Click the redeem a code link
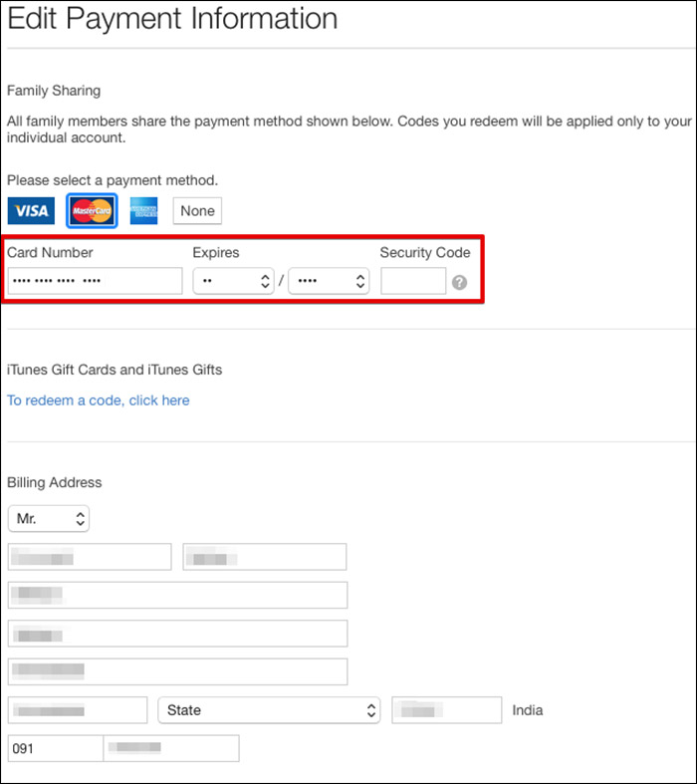This screenshot has height=784, width=697. (98, 400)
